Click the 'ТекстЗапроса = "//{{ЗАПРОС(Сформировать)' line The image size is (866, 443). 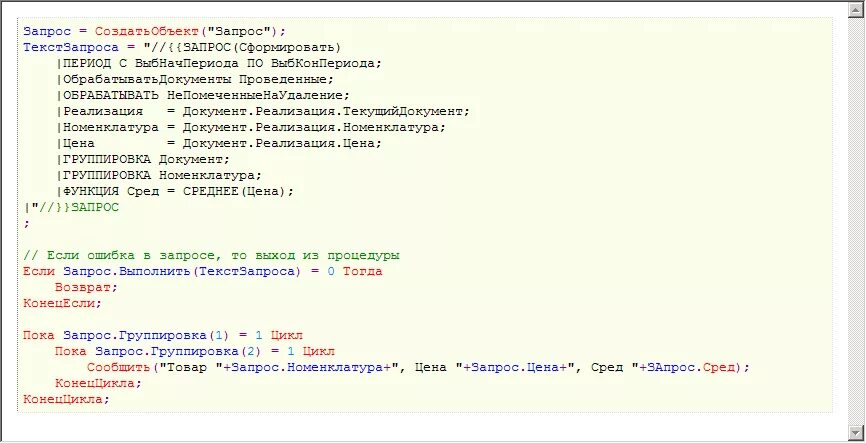point(182,47)
